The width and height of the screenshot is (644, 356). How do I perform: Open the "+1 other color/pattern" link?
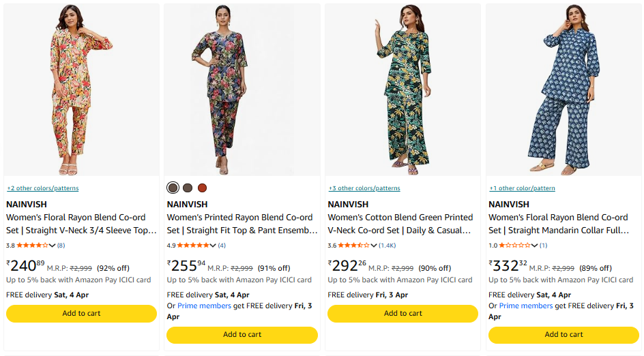coord(522,188)
